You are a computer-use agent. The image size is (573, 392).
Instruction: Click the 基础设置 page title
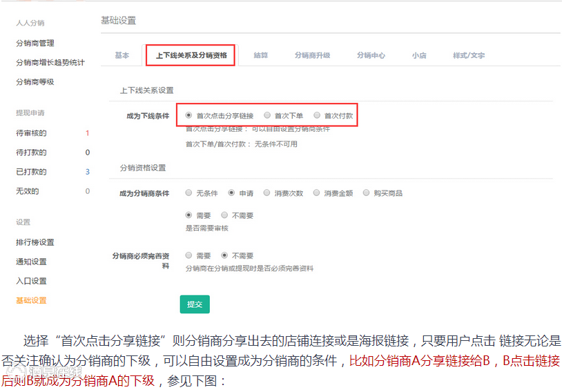pyautogui.click(x=119, y=21)
